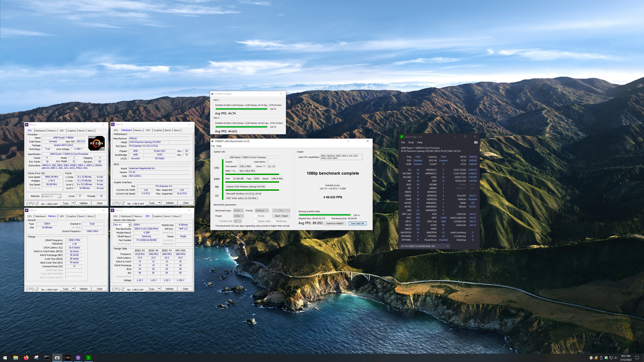Image resolution: width=644 pixels, height=362 pixels.
Task: Open the HWBOT x265 Help menu
Action: 219,146
